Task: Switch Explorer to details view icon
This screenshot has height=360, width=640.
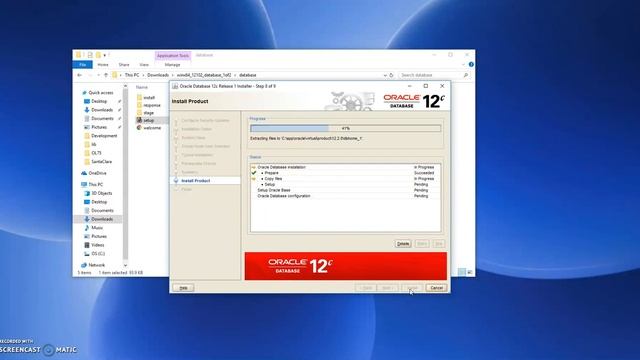Action: pos(462,272)
